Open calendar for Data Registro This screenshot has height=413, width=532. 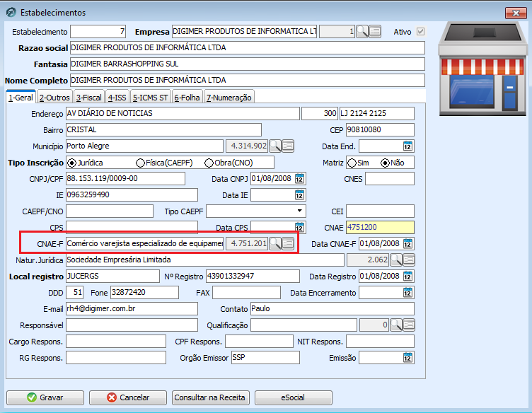coord(407,276)
